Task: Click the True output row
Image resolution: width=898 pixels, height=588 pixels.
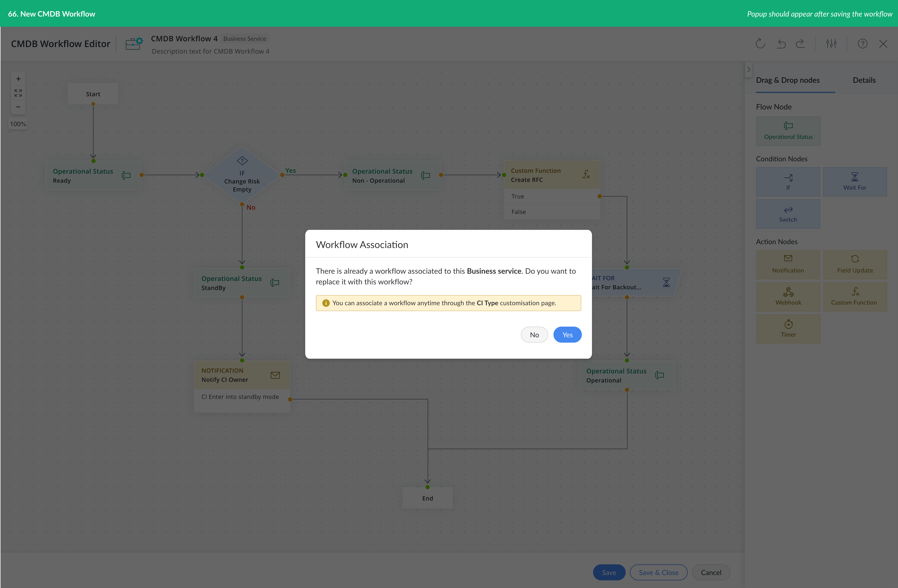Action: (x=552, y=196)
